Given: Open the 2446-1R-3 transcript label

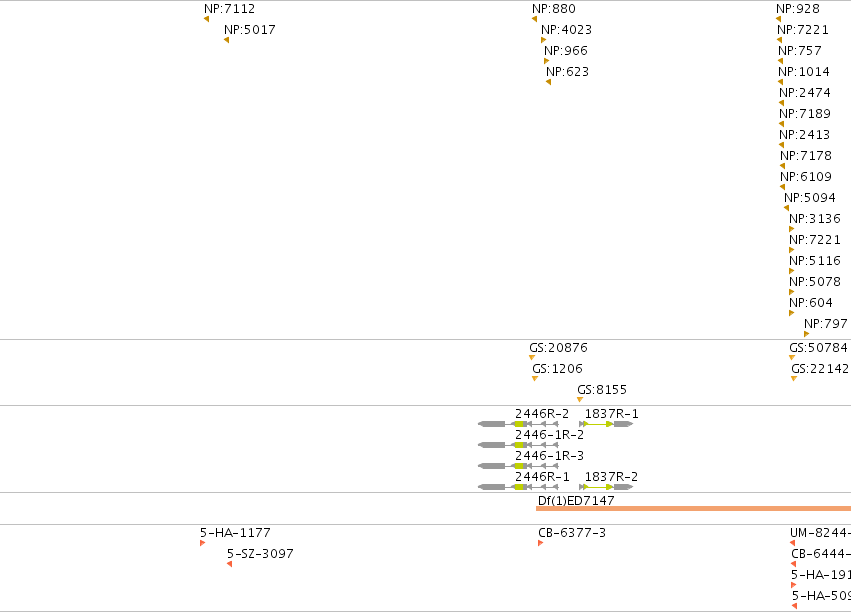Looking at the screenshot, I should (549, 456).
